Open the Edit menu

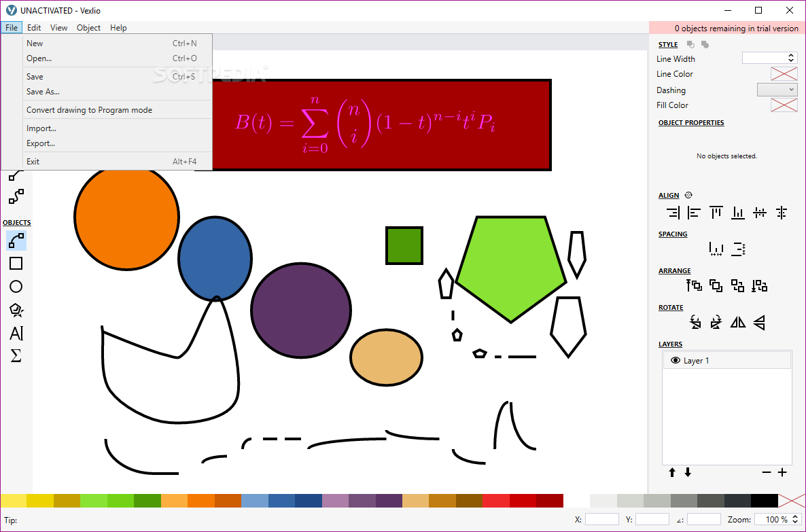pyautogui.click(x=34, y=28)
